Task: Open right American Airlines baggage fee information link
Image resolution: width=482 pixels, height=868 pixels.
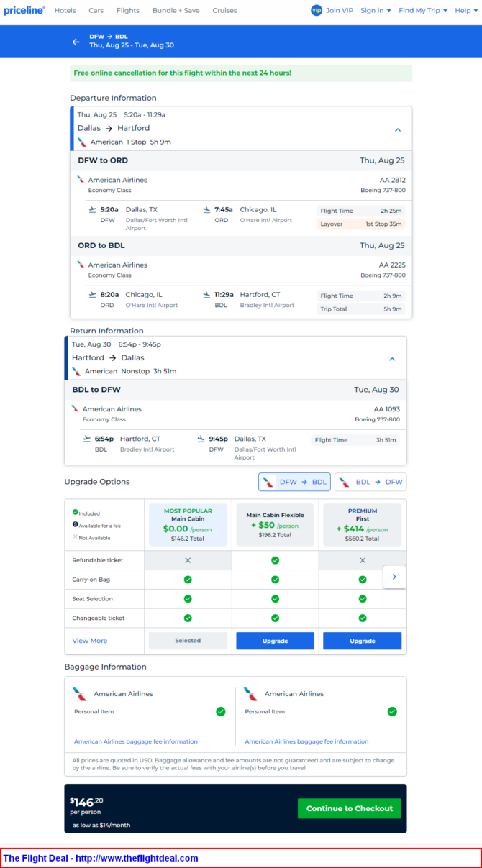Action: coord(306,741)
